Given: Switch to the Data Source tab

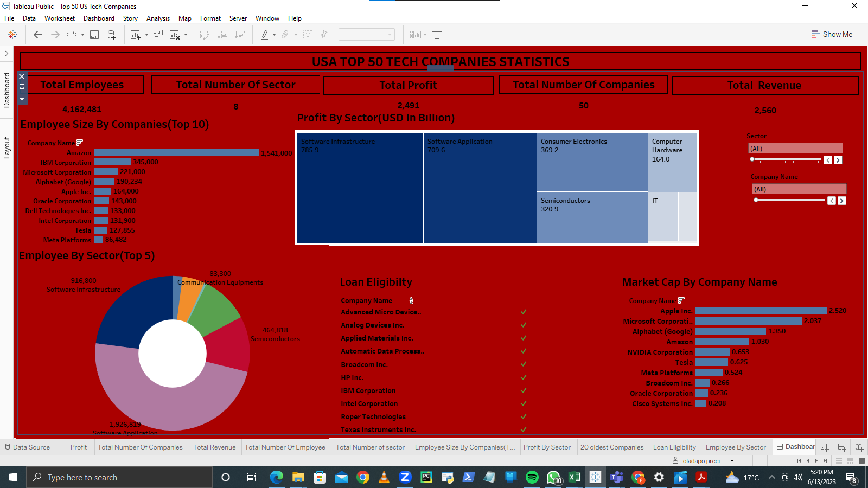Looking at the screenshot, I should (28, 447).
